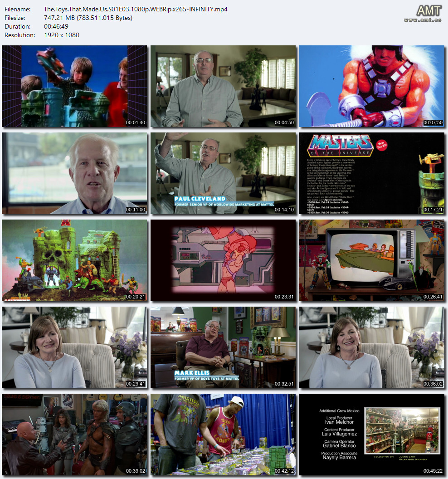Open the Paul Cleveland interview thumbnail
Viewport: 448px width, 479px height.
pyautogui.click(x=223, y=173)
